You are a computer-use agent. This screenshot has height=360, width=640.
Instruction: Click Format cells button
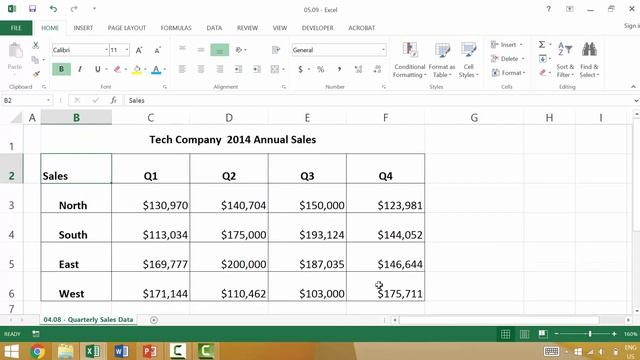click(509, 73)
